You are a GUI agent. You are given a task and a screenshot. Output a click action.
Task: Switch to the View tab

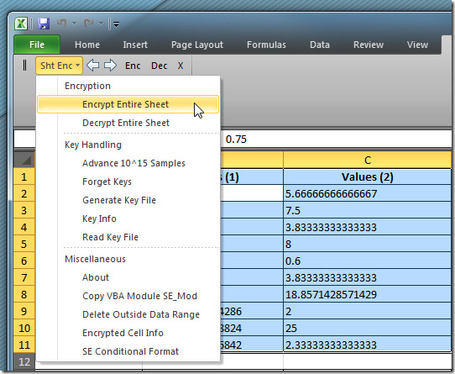point(417,45)
